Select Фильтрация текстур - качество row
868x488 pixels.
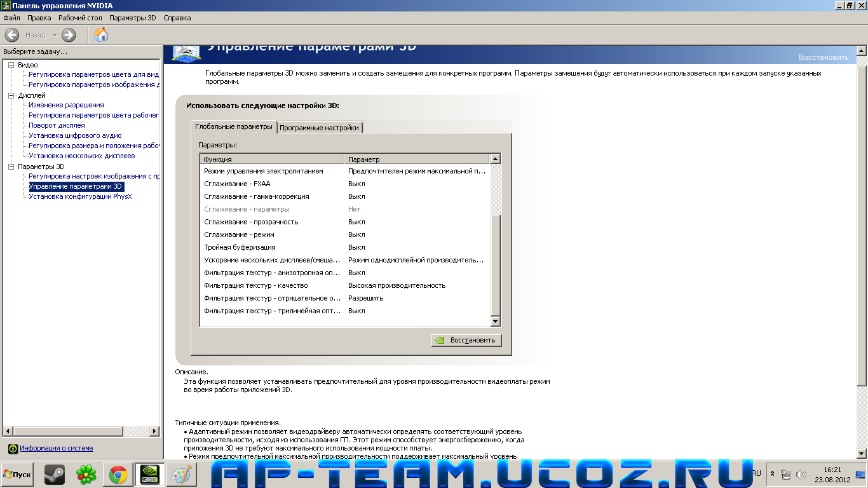(346, 285)
